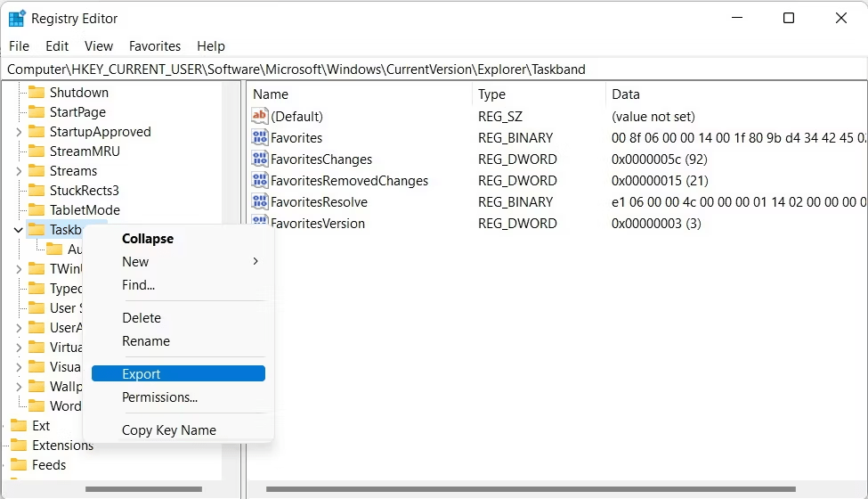Choose Copy Key Name in context menu

click(x=178, y=430)
